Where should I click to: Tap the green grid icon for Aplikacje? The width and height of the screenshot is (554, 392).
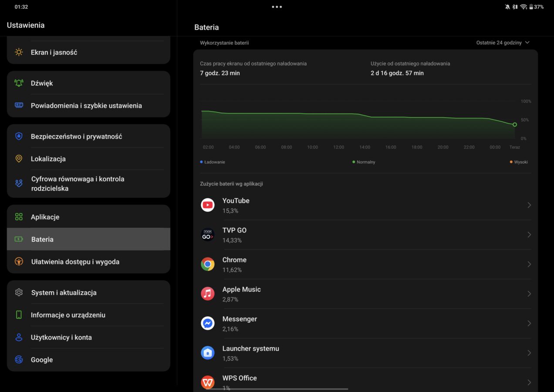(19, 217)
